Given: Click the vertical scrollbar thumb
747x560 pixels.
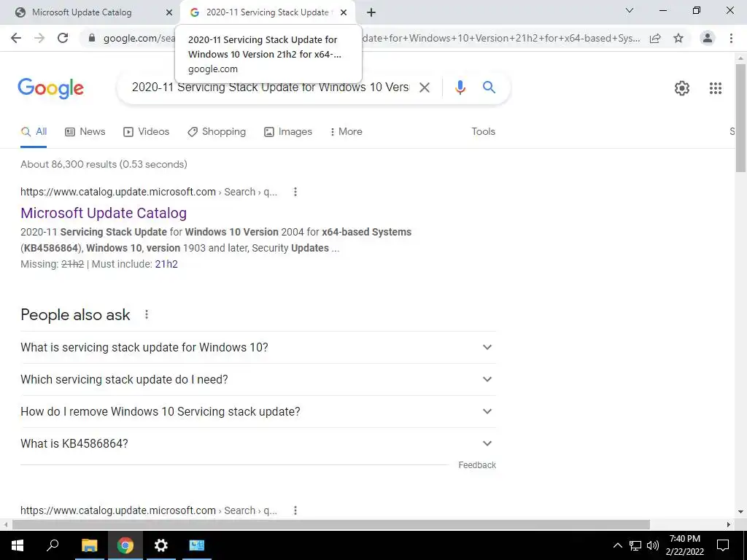Looking at the screenshot, I should pyautogui.click(x=740, y=117).
